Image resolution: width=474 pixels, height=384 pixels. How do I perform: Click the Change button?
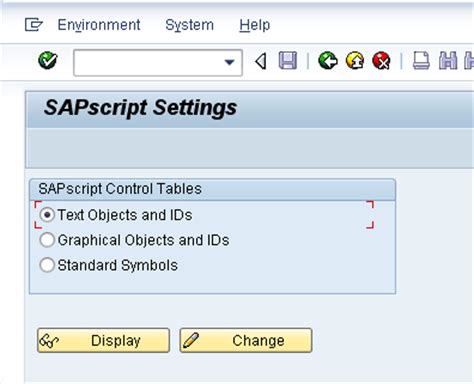pyautogui.click(x=246, y=340)
